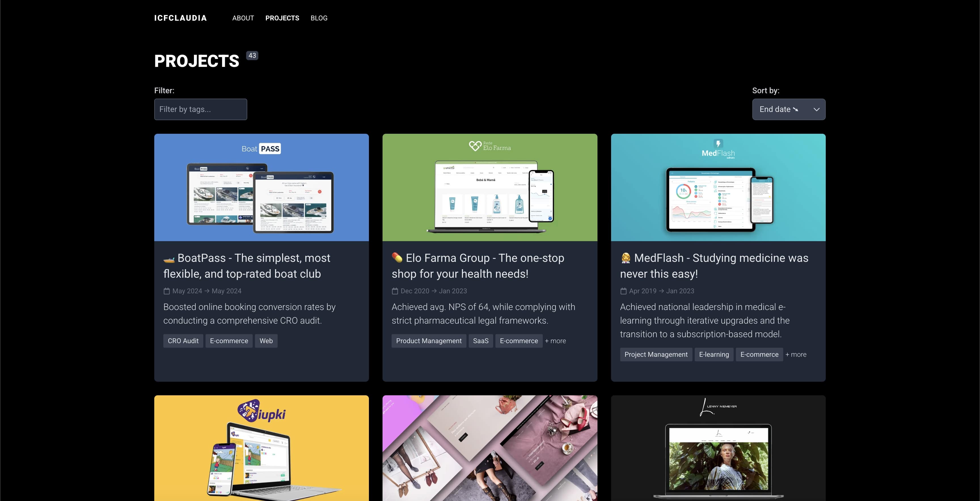Open the BoatPass project title link
Image resolution: width=980 pixels, height=501 pixels.
click(x=246, y=266)
